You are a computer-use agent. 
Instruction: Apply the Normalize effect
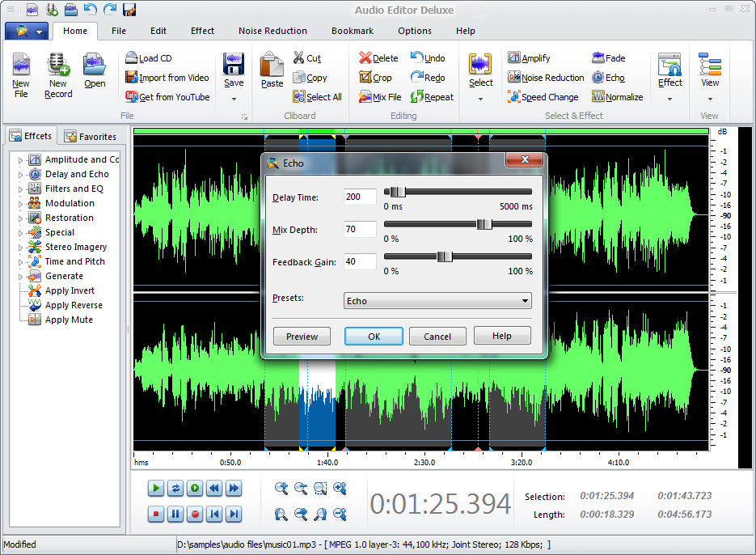click(598, 97)
